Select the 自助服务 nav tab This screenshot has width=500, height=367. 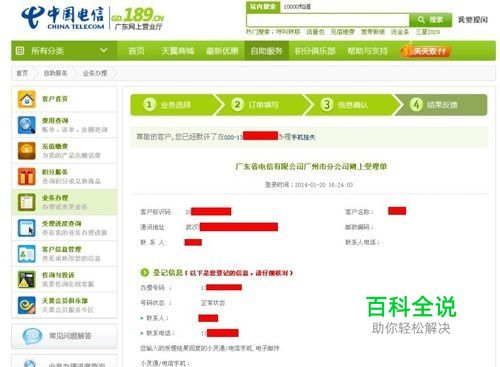pos(267,51)
